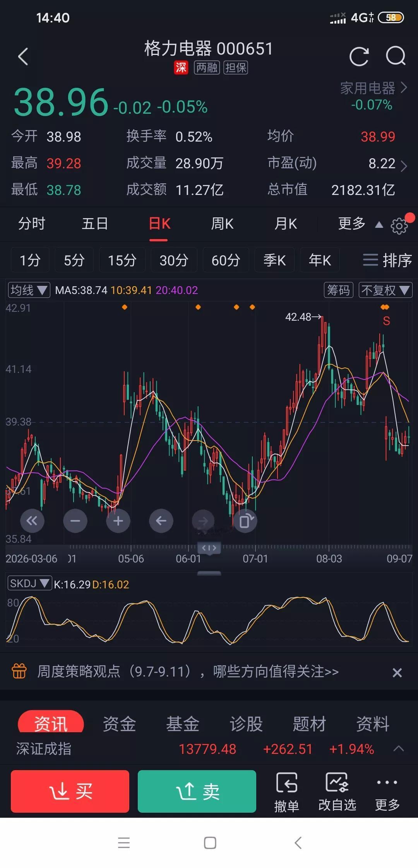
Task: Open the 诊股 diagnosis tab
Action: 246,723
